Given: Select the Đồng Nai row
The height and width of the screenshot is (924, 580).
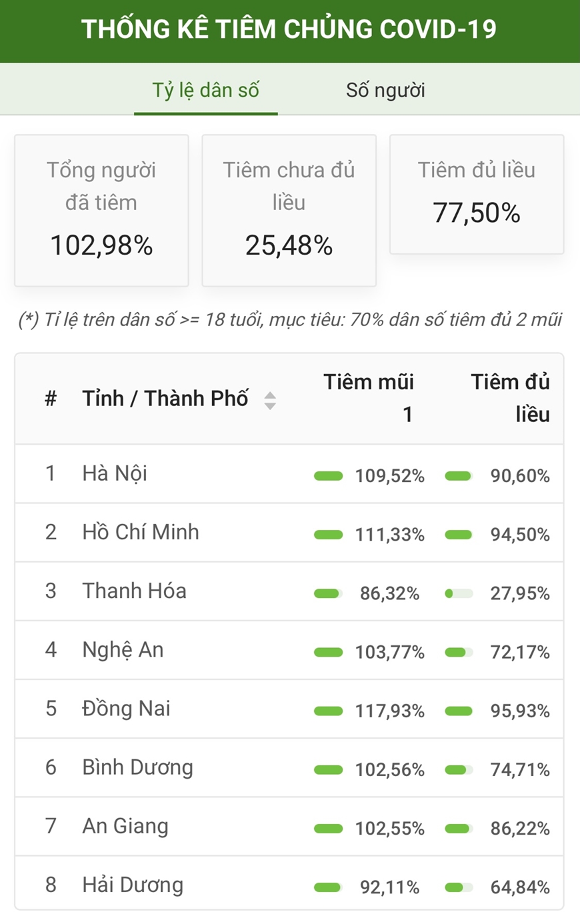Looking at the screenshot, I should (x=289, y=709).
